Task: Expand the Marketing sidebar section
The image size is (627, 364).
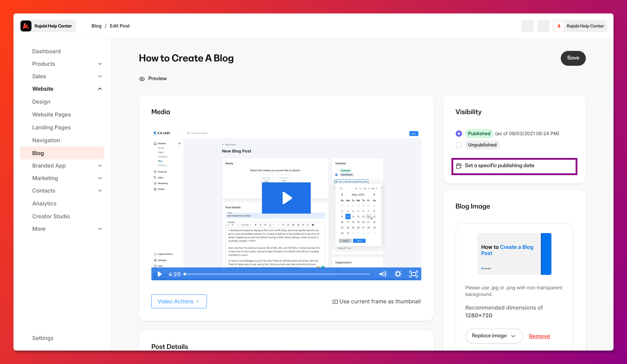Action: coord(100,178)
